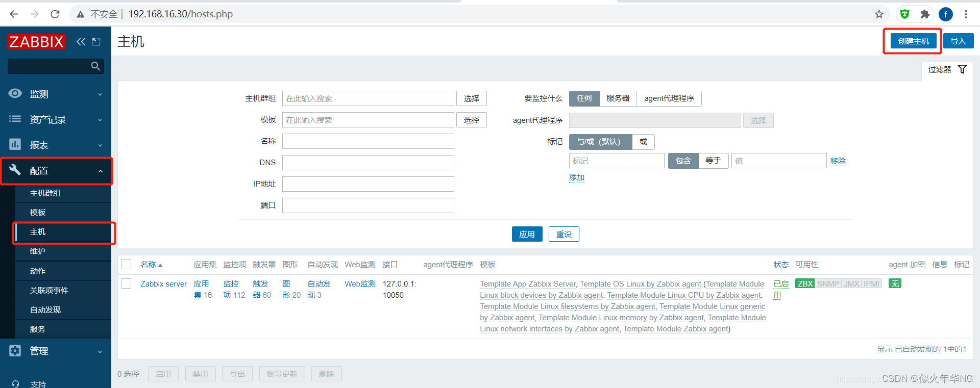Open the browser profile avatar
This screenshot has width=980, height=388.
coord(946,14)
